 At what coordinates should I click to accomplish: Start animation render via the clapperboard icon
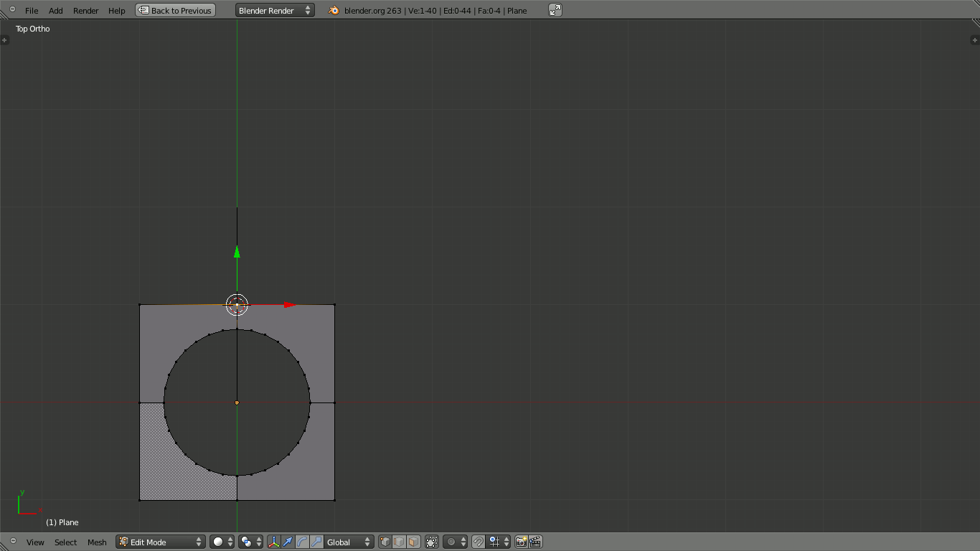pyautogui.click(x=536, y=542)
